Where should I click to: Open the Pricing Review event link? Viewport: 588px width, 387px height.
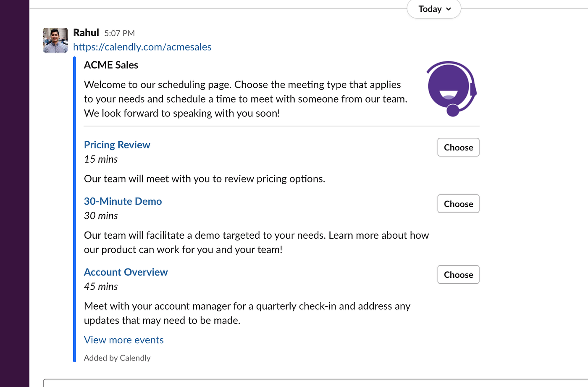(x=117, y=145)
